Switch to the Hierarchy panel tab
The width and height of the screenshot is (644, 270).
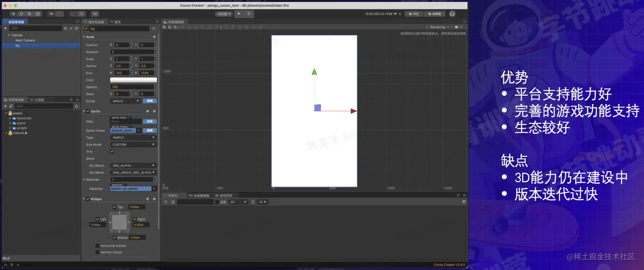(x=14, y=22)
